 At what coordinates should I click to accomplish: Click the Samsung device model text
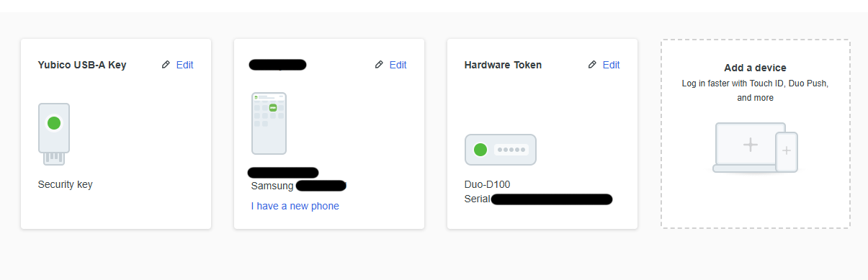pos(272,186)
